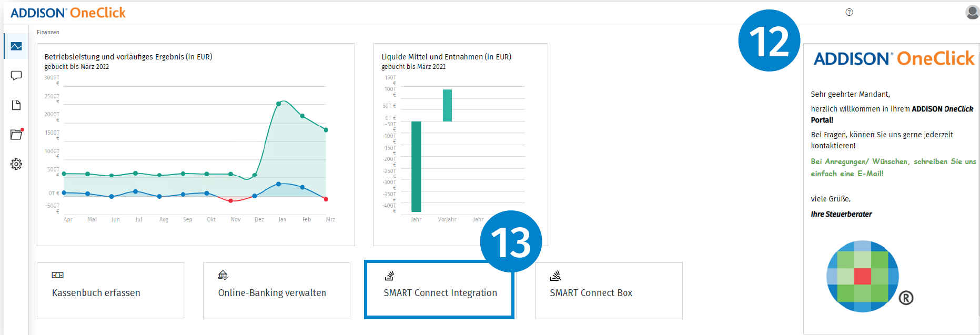
Task: Open settings gear icon in sidebar
Action: click(x=16, y=164)
